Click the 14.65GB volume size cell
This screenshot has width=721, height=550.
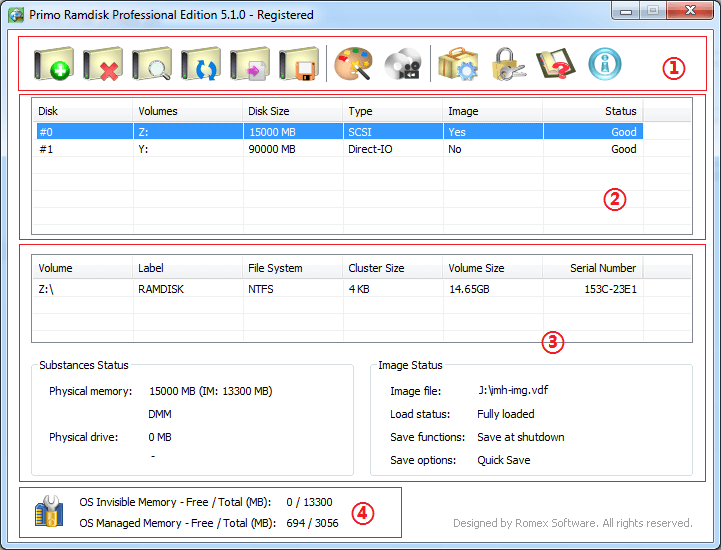(x=469, y=289)
